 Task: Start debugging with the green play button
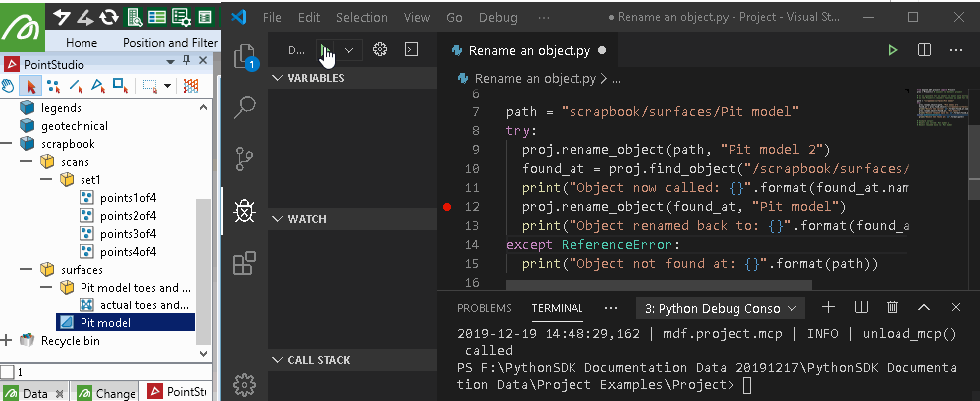click(327, 49)
